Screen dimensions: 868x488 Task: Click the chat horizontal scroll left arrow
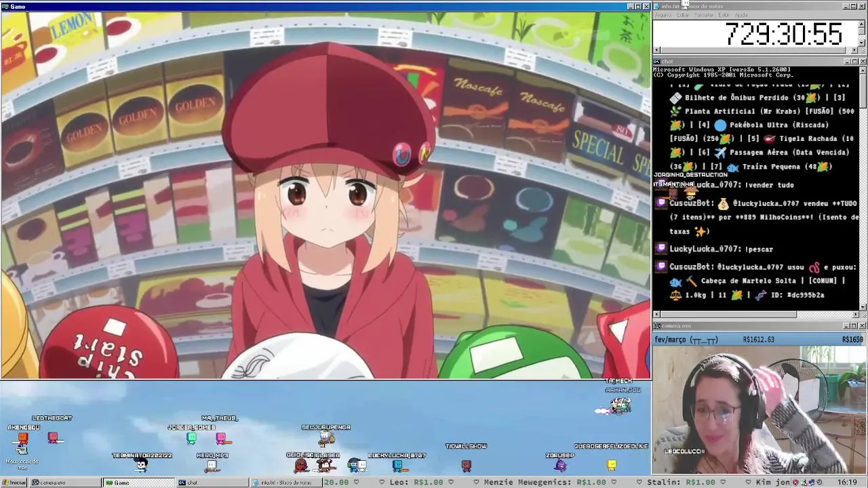pos(656,314)
